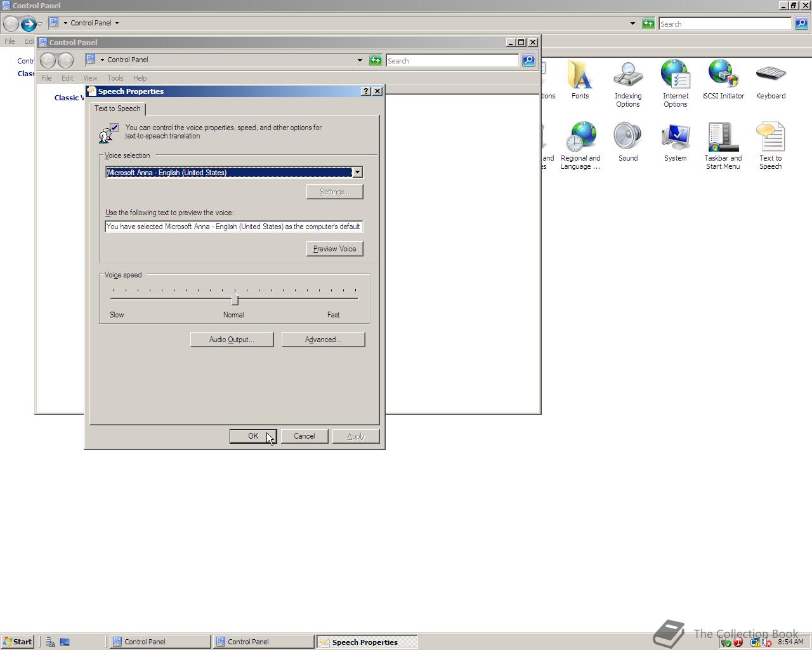
Task: Open Edit menu in front Control Panel
Action: 67,78
